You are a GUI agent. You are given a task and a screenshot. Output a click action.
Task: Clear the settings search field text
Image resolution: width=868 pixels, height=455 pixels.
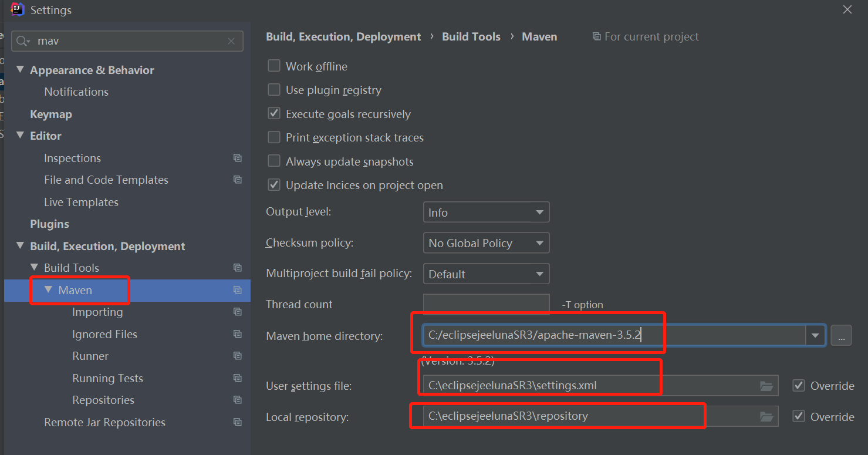(x=231, y=41)
